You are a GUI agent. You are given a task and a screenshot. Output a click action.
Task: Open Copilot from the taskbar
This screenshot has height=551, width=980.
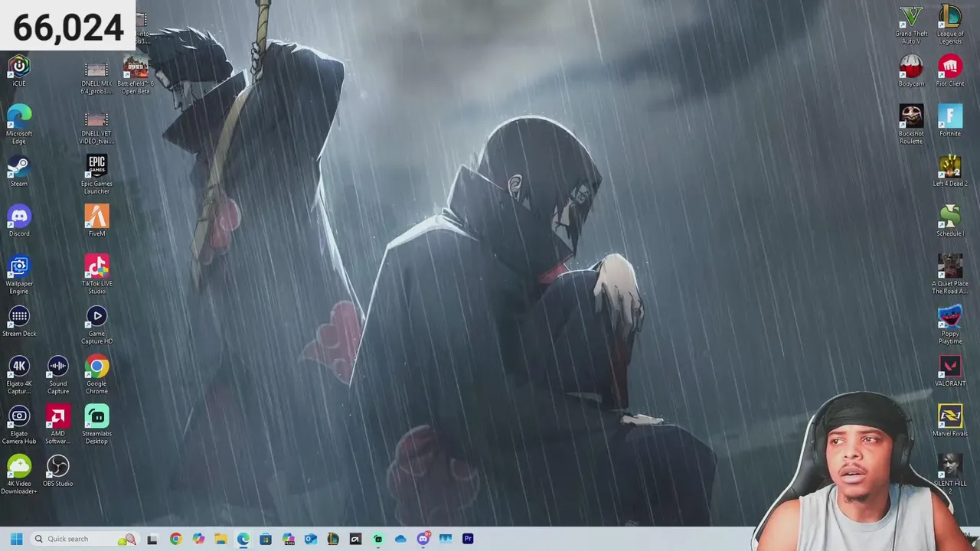point(198,539)
